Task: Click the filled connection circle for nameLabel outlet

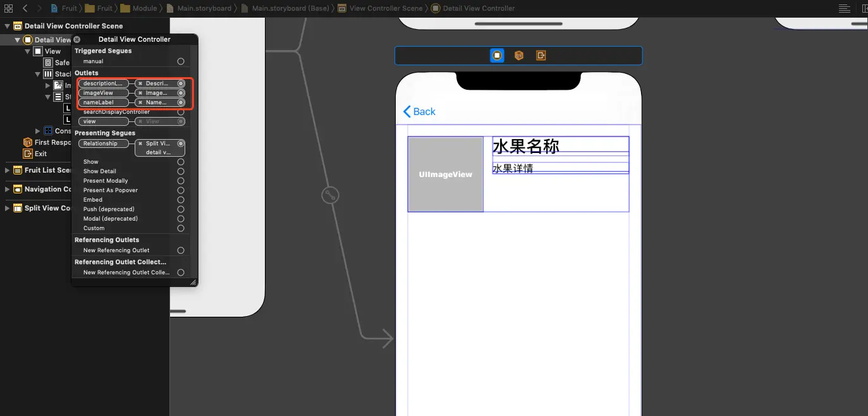Action: coord(181,102)
